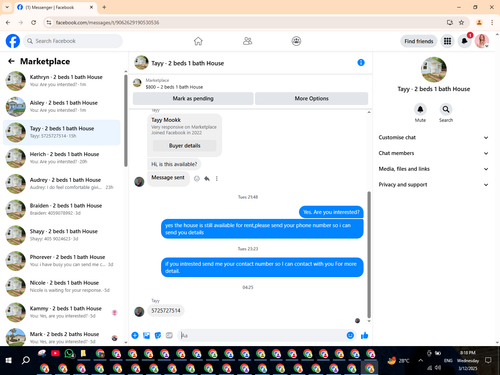This screenshot has width=500, height=375.
Task: Open Shayy conversation
Action: coord(62,235)
